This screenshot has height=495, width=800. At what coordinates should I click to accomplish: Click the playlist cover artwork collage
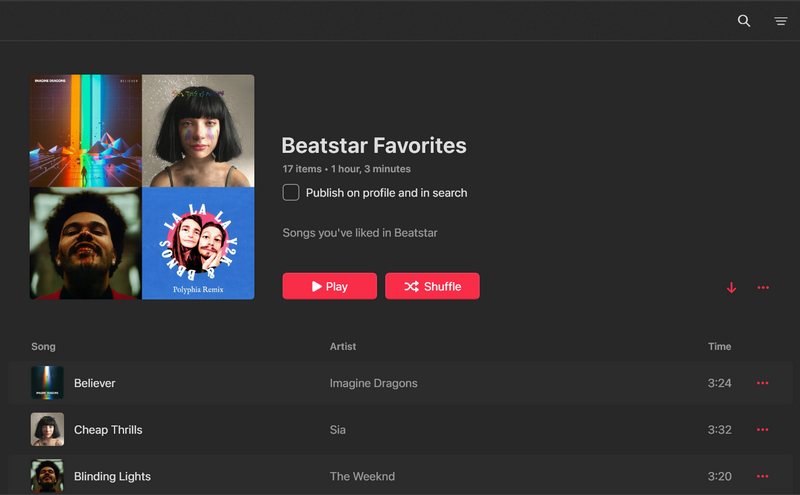pos(142,187)
